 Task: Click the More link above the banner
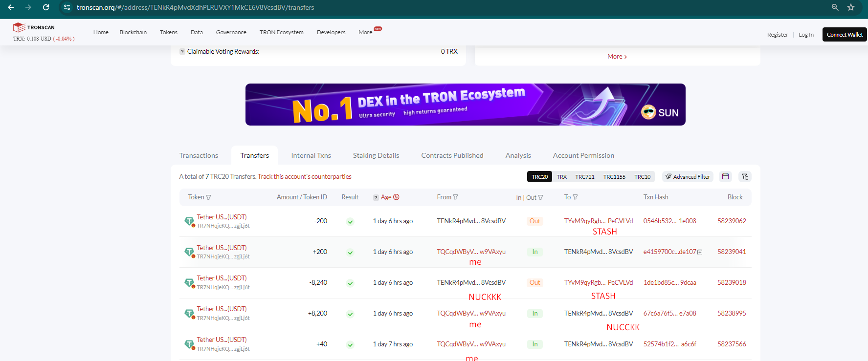[x=617, y=57]
